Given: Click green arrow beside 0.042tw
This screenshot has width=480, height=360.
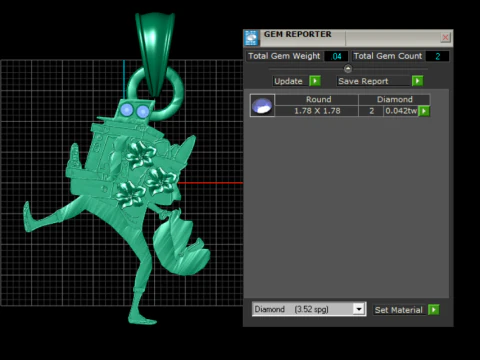Looking at the screenshot, I should [424, 111].
